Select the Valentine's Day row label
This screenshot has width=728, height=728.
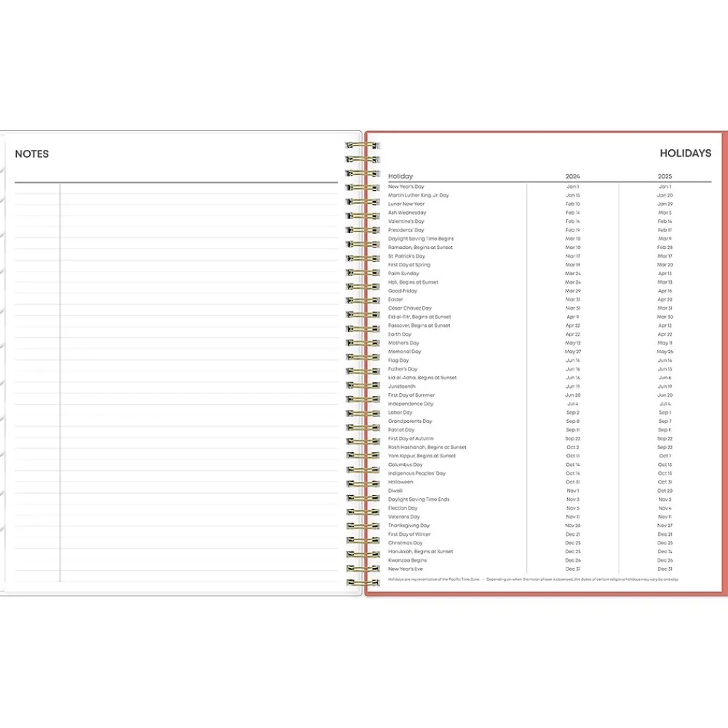(x=406, y=221)
